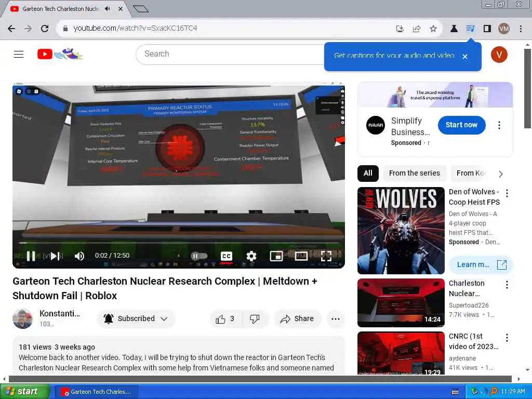Open the Chrome Labs flask icon

(454, 29)
